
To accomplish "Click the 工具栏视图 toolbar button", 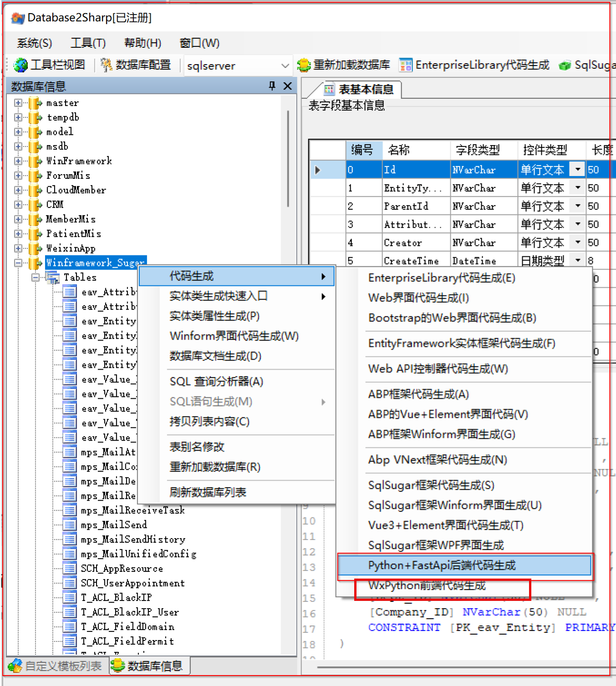I will coord(50,65).
